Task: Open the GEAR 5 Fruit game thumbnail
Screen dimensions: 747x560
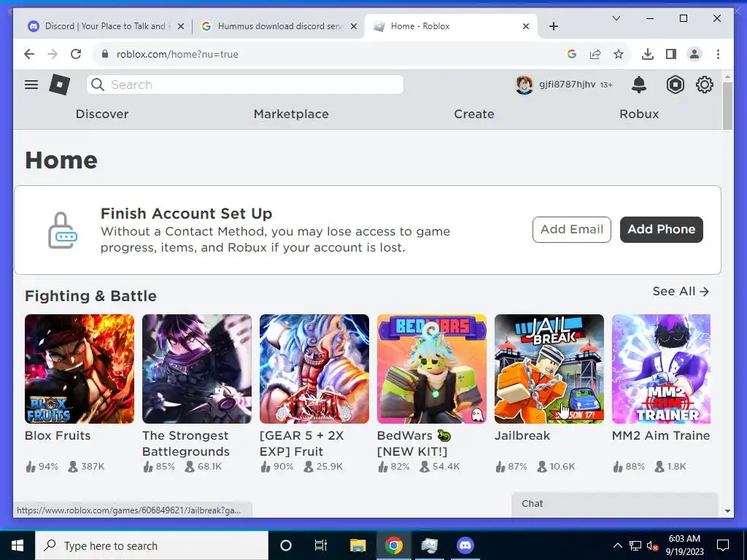Action: click(314, 368)
